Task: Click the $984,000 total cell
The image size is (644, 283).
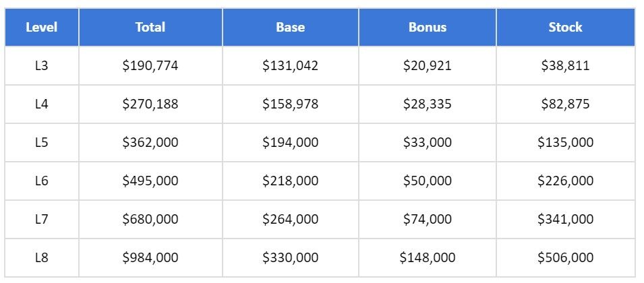Action: (150, 257)
